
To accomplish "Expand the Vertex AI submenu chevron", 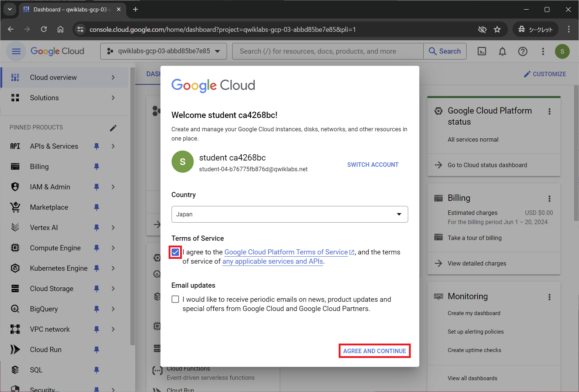I will pos(113,228).
